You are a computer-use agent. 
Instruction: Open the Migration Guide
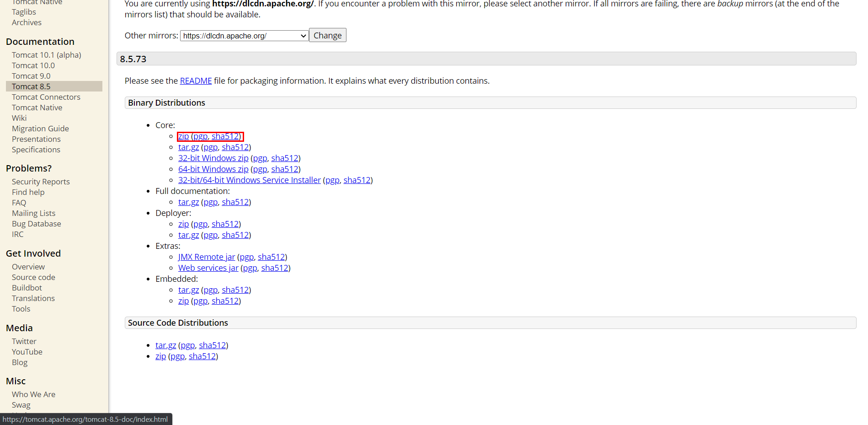40,129
